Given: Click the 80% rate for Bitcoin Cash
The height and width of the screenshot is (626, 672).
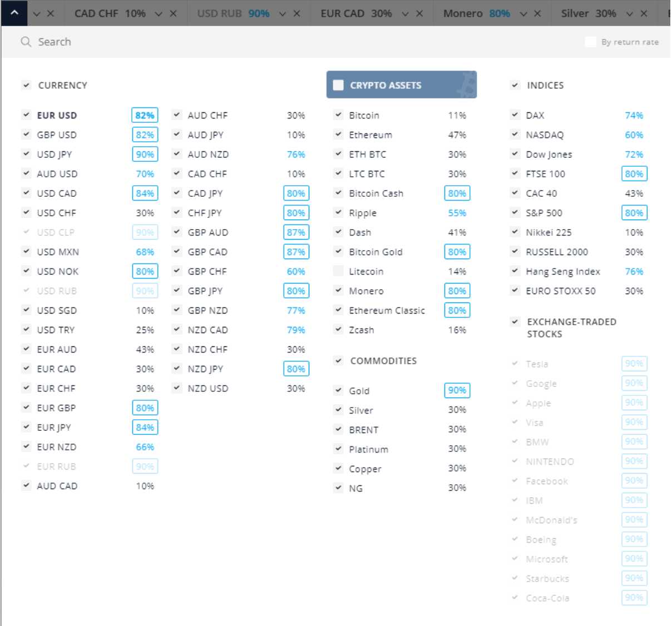Looking at the screenshot, I should click(x=457, y=193).
